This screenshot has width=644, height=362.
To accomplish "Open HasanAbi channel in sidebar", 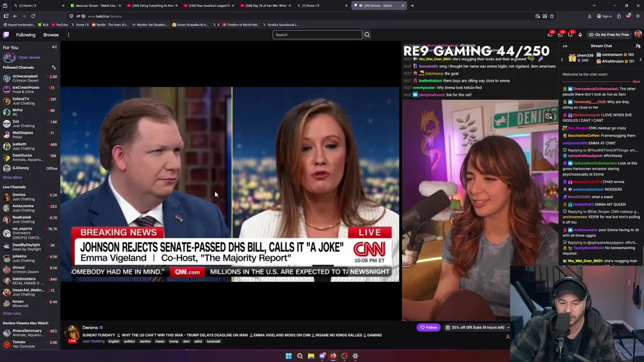I will tap(30, 292).
